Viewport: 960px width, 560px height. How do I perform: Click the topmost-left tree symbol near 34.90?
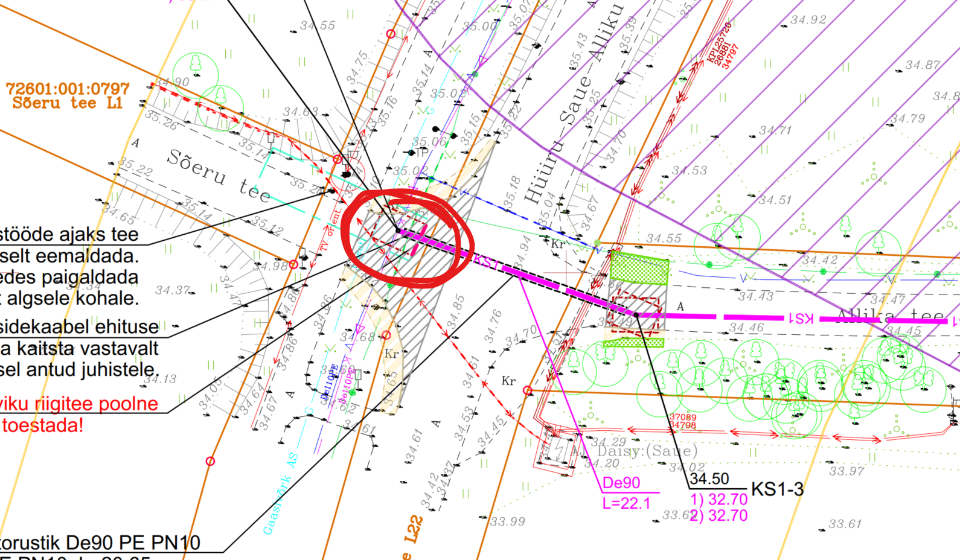click(196, 64)
